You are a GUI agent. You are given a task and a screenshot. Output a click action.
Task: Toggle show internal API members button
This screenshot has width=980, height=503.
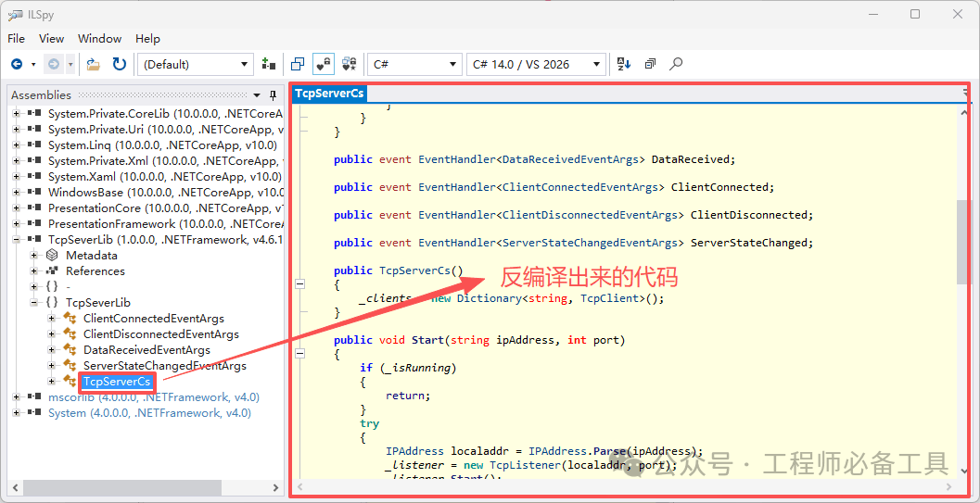pos(324,64)
